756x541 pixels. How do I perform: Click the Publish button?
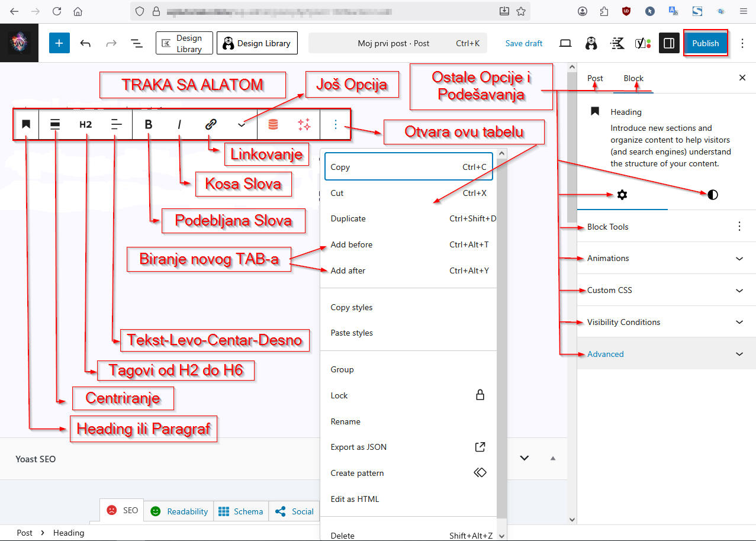pos(705,43)
